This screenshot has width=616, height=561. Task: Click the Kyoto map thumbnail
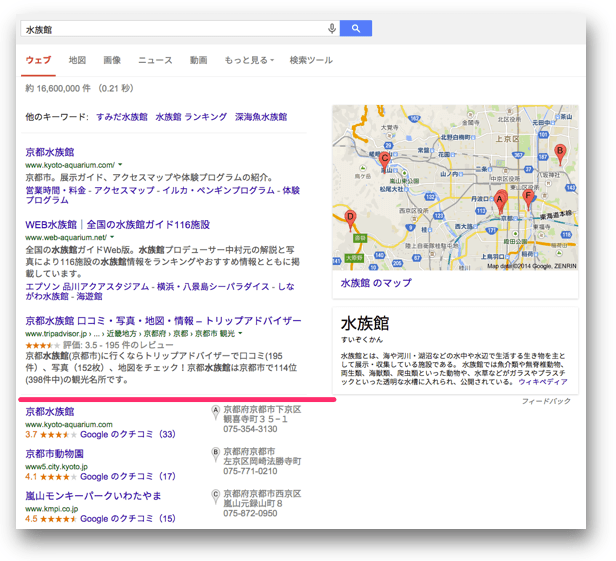pyautogui.click(x=455, y=187)
